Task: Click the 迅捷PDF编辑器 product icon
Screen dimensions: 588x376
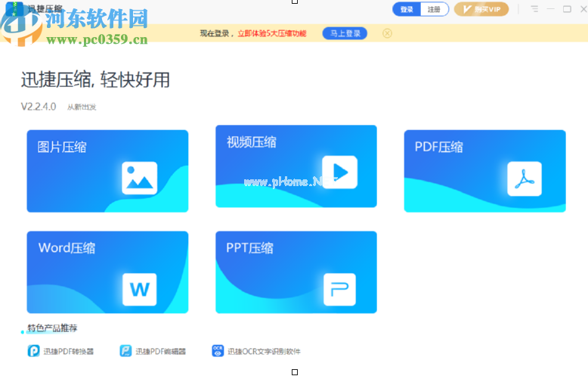Action: click(x=125, y=351)
